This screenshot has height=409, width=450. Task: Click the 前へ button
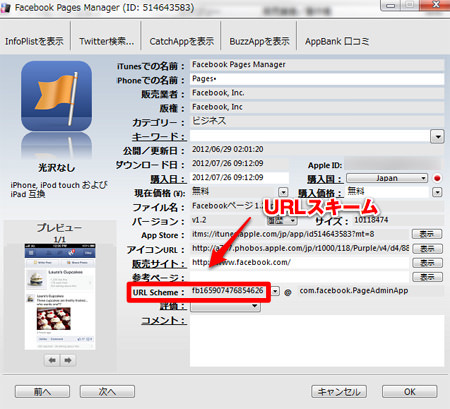42,391
